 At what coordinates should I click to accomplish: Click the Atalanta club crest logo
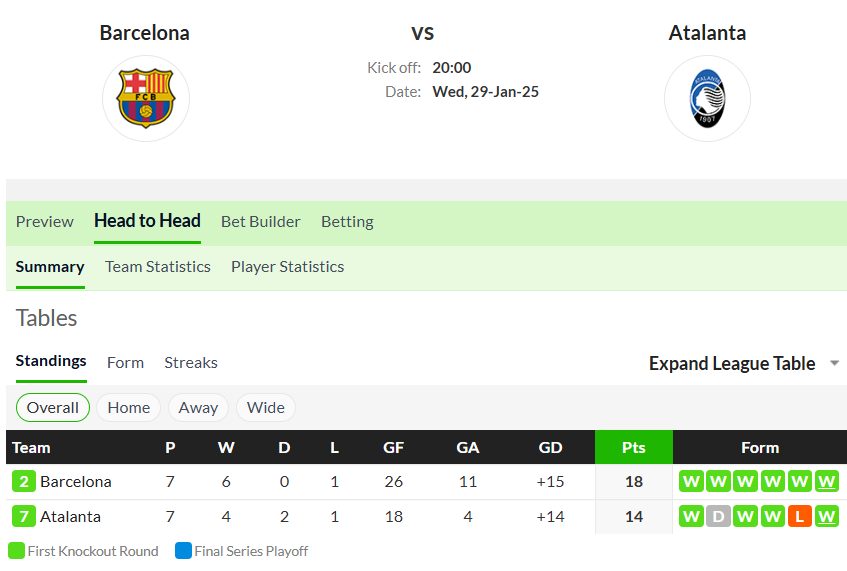pos(707,98)
